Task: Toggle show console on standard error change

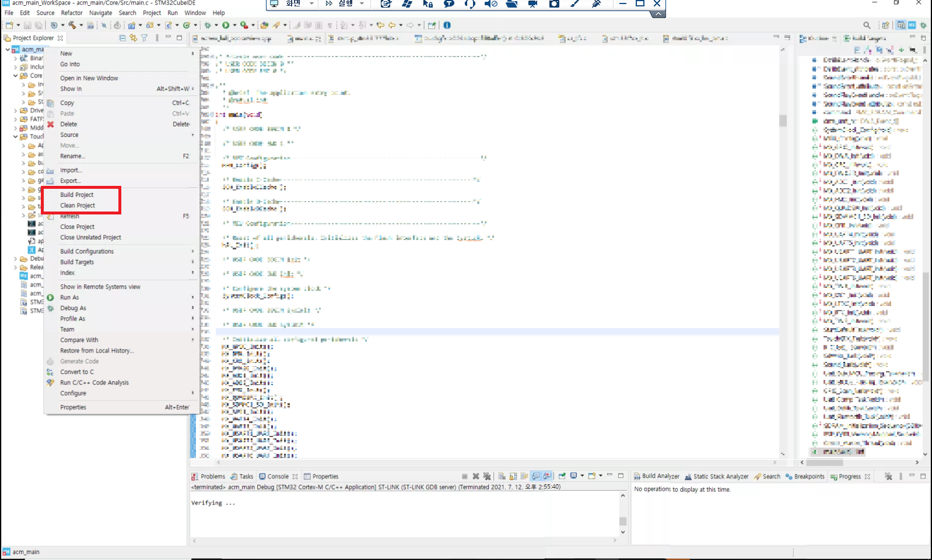Action: (547, 476)
